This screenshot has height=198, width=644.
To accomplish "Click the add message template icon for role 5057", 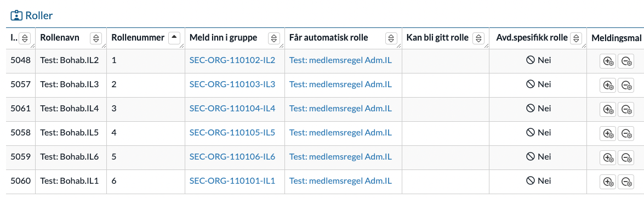I will tap(607, 85).
